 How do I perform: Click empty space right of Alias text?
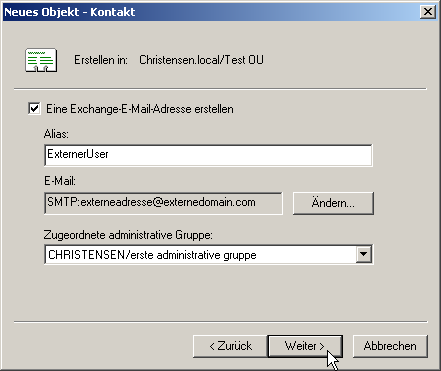pyautogui.click(x=240, y=155)
